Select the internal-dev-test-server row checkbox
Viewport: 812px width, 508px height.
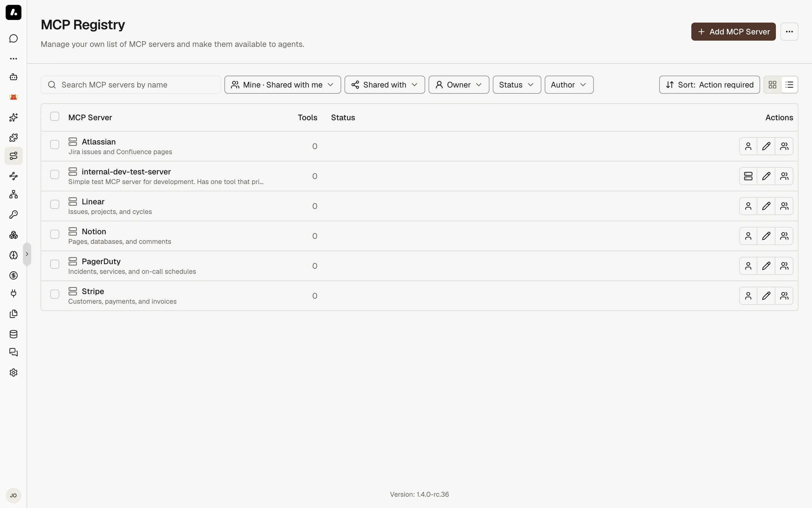point(55,174)
